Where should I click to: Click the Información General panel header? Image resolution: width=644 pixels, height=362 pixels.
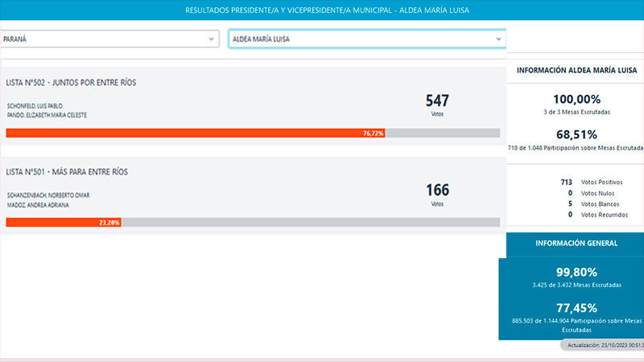coord(576,243)
